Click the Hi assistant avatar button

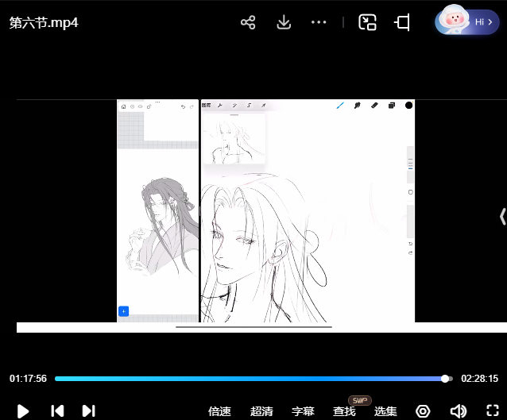point(466,22)
